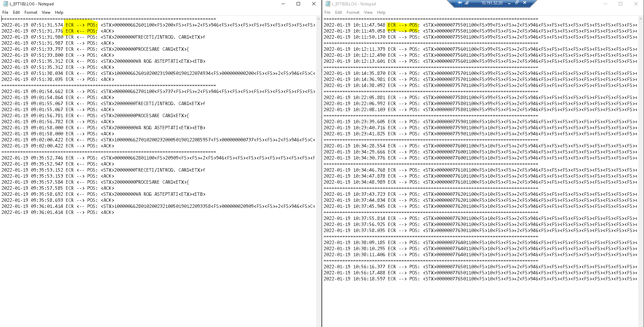Viewport: 644px width, 327px height.
Task: Open View menu in L_EFT102.LOG window
Action: (46, 12)
